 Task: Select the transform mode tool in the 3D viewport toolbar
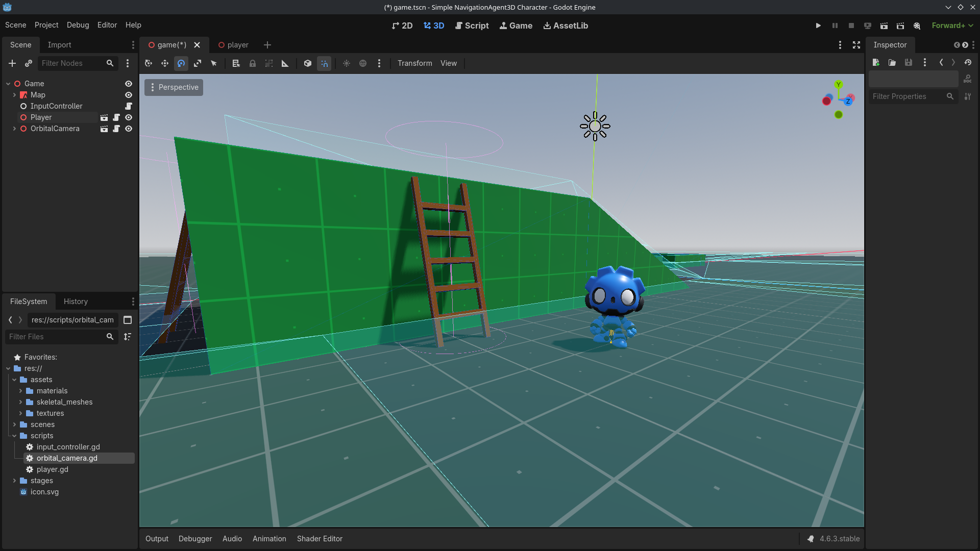[149, 63]
